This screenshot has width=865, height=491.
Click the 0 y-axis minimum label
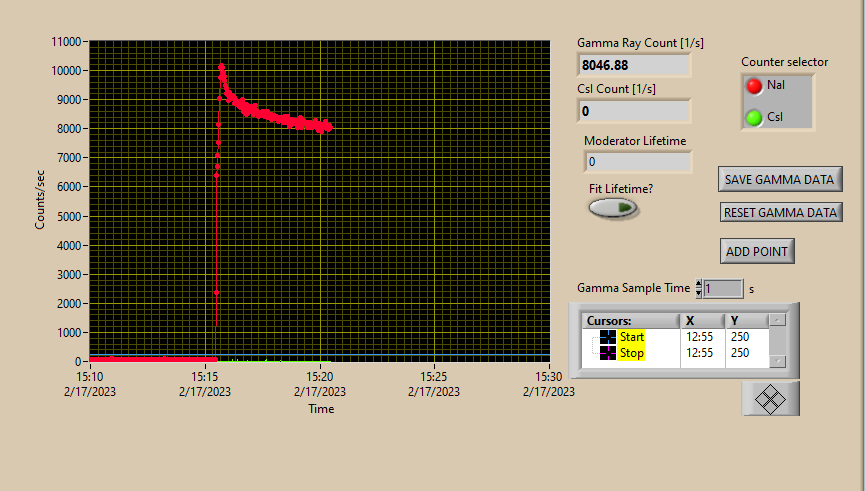[78, 362]
